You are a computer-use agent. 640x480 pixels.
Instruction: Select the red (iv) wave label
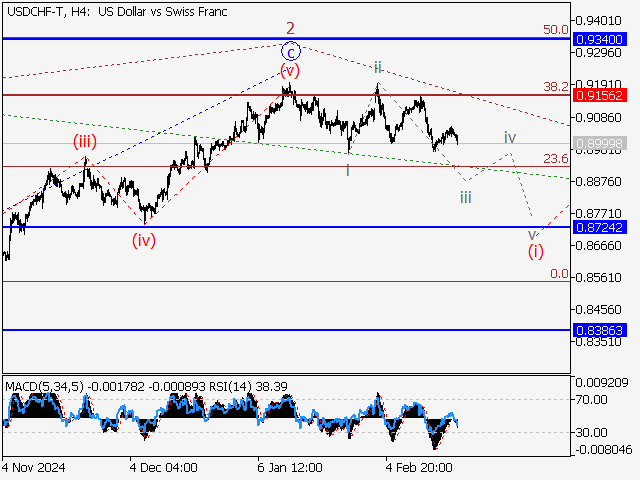(x=146, y=240)
